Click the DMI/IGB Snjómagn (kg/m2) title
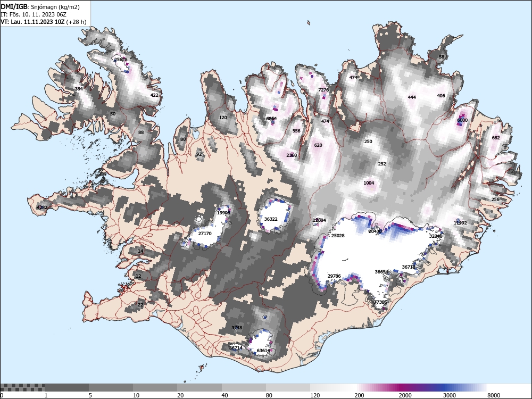 point(40,7)
